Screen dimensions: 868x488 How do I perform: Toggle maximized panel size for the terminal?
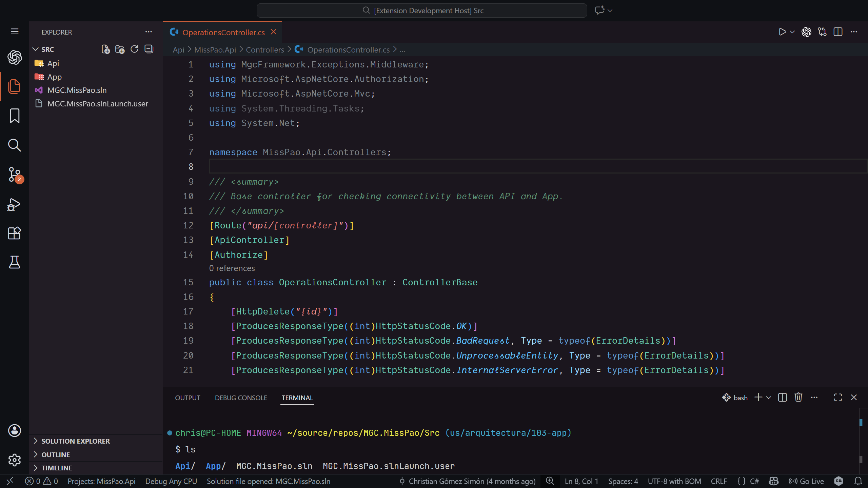(x=837, y=397)
